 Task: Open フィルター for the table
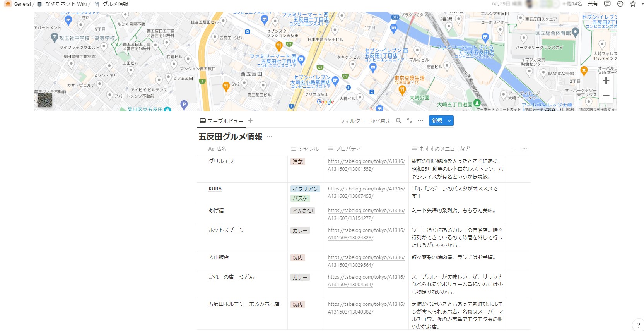pyautogui.click(x=352, y=121)
